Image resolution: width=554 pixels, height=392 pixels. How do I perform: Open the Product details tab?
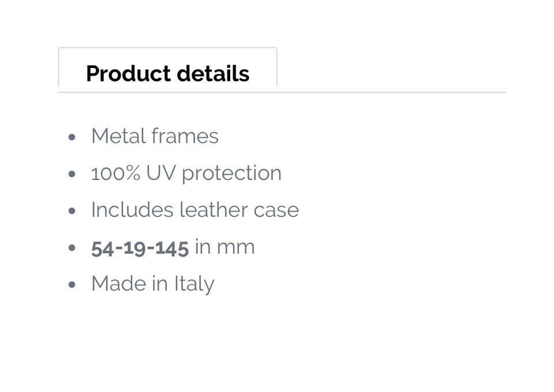point(167,73)
